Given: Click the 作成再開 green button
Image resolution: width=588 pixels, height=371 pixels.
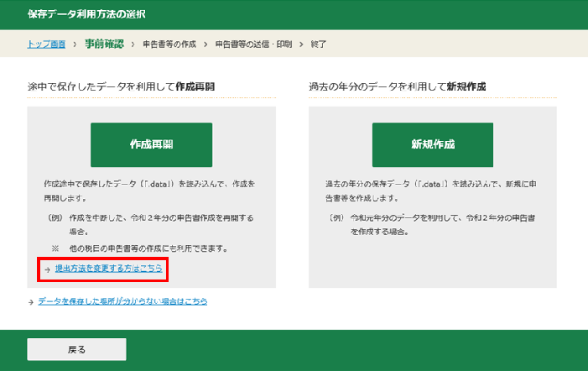Looking at the screenshot, I should point(151,145).
